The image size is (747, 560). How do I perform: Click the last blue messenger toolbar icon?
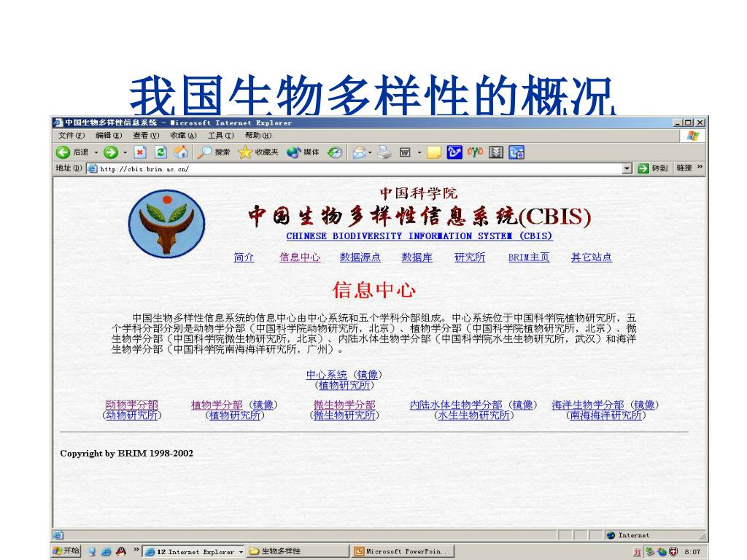516,152
